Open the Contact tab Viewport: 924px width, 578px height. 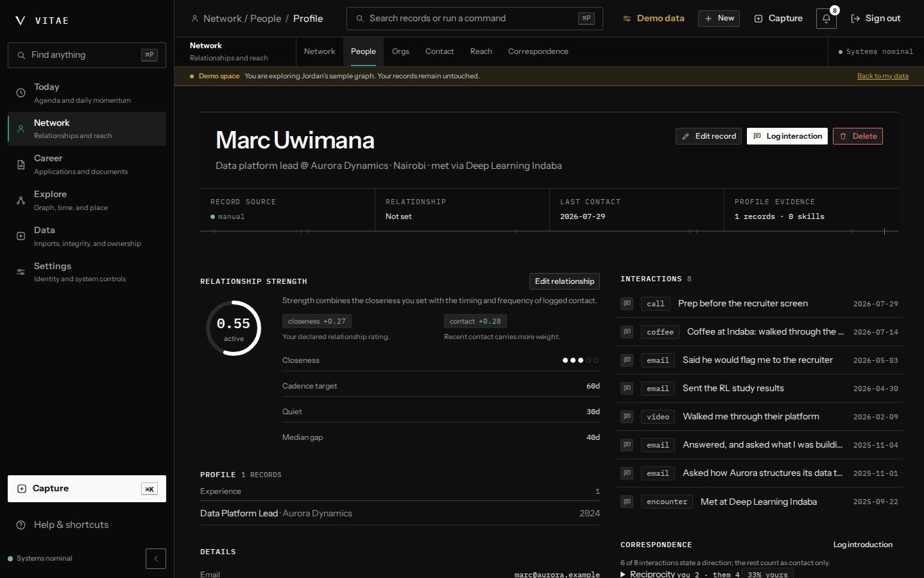point(440,51)
